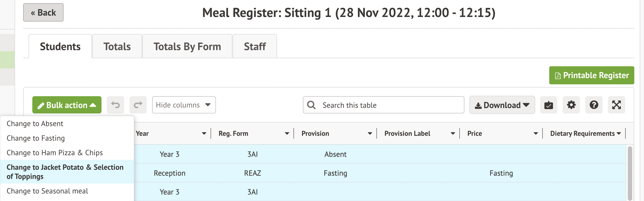644x201 pixels.
Task: Switch to the Totals By Form tab
Action: click(x=187, y=47)
